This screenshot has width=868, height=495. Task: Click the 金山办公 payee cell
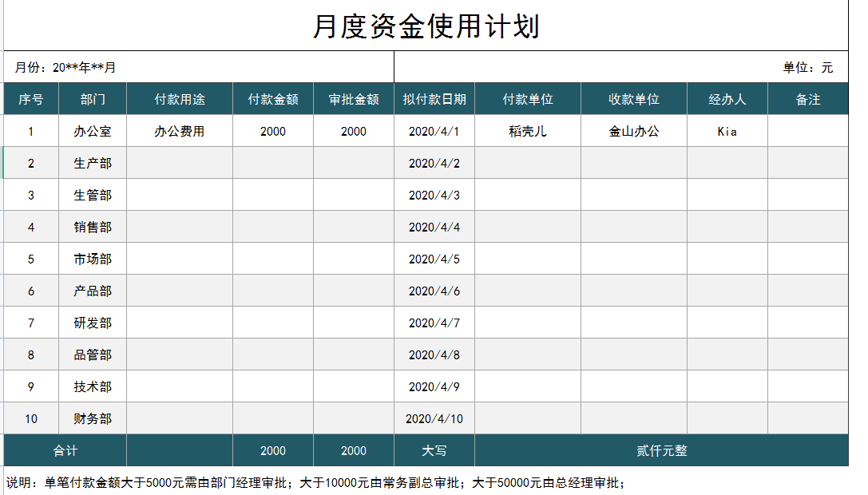click(x=634, y=130)
